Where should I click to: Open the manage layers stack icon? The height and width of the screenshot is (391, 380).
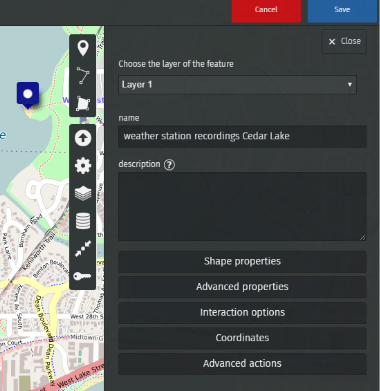tap(83, 193)
